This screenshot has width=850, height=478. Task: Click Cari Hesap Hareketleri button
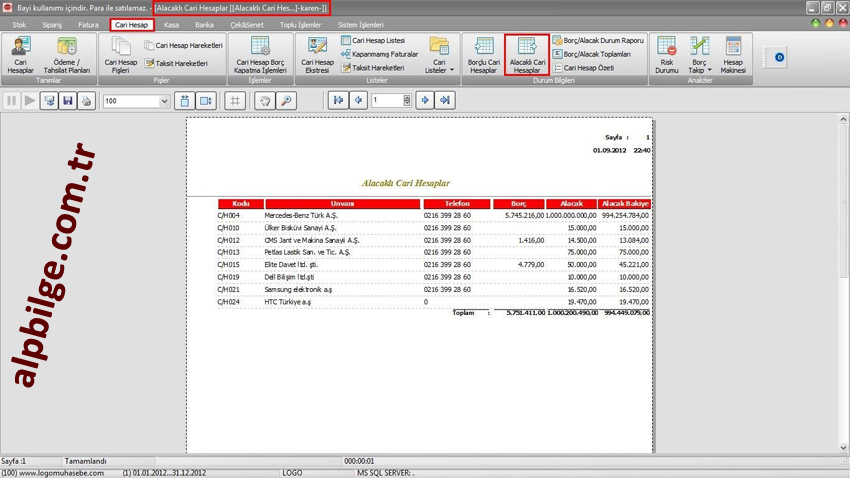[184, 46]
